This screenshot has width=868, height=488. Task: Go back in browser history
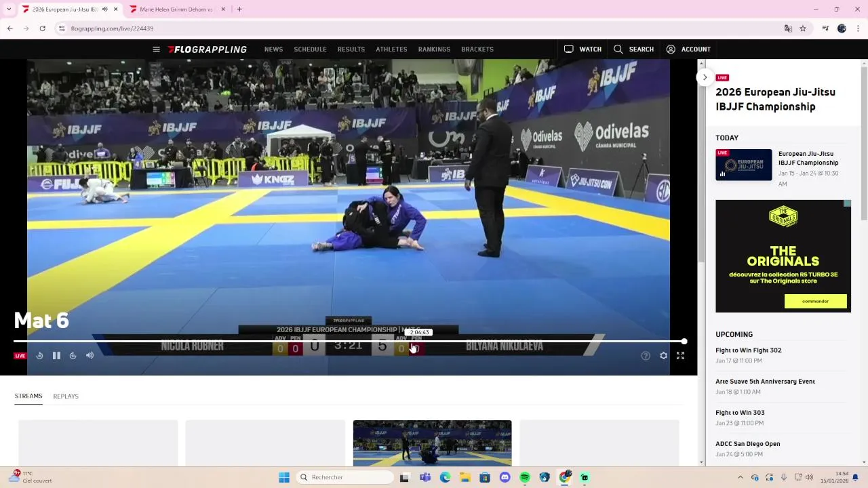click(x=10, y=28)
